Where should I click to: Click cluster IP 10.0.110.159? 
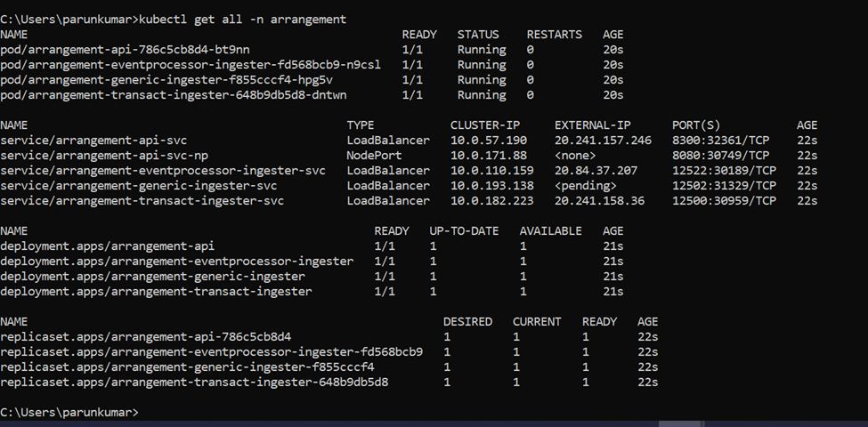coord(491,171)
